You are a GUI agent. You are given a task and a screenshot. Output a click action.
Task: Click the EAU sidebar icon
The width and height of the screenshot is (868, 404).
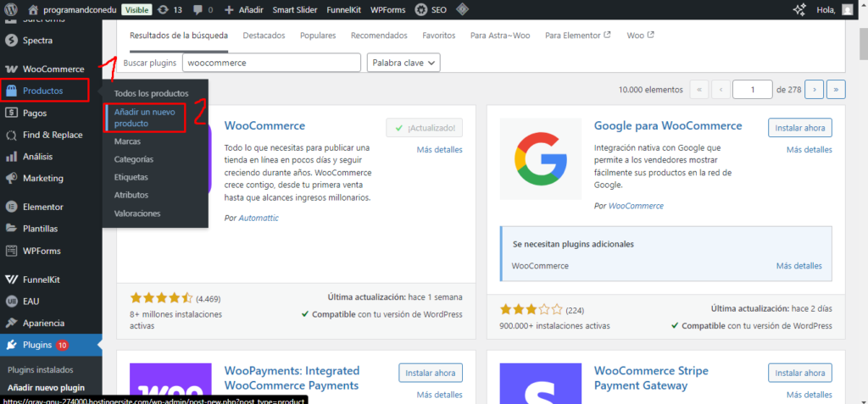pyautogui.click(x=10, y=302)
